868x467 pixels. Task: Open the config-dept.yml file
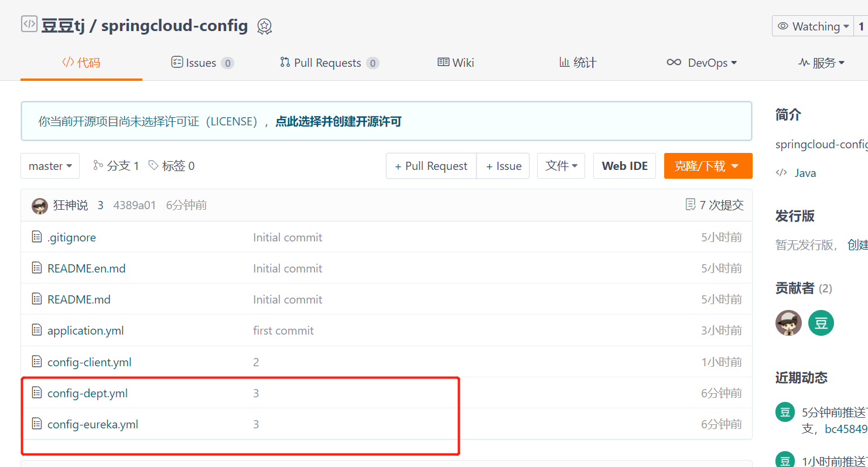coord(87,393)
